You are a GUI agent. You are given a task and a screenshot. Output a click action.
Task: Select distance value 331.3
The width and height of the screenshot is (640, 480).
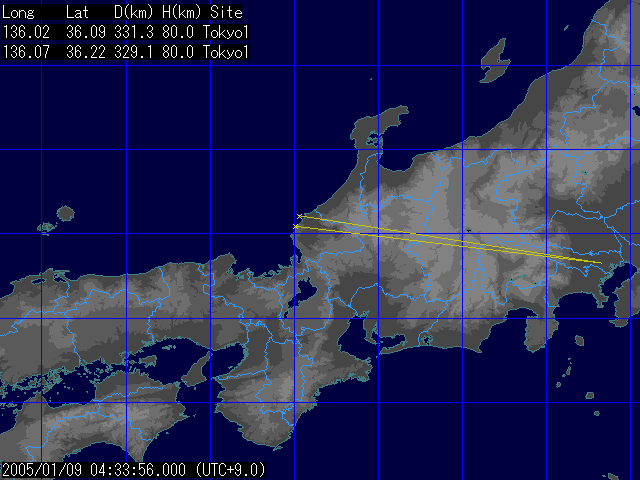pyautogui.click(x=133, y=32)
